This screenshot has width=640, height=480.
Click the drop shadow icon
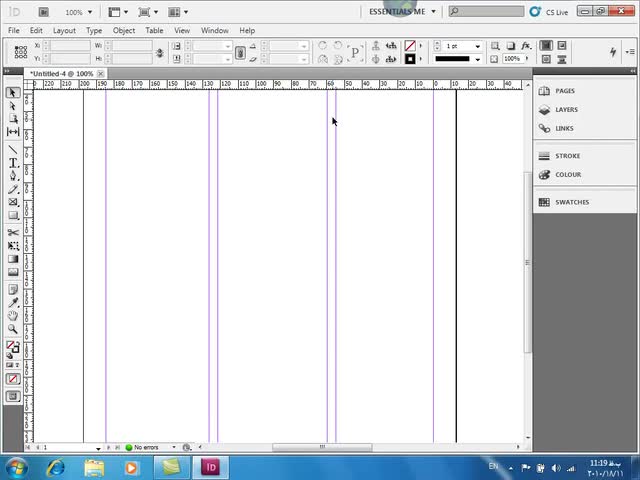click(x=511, y=45)
